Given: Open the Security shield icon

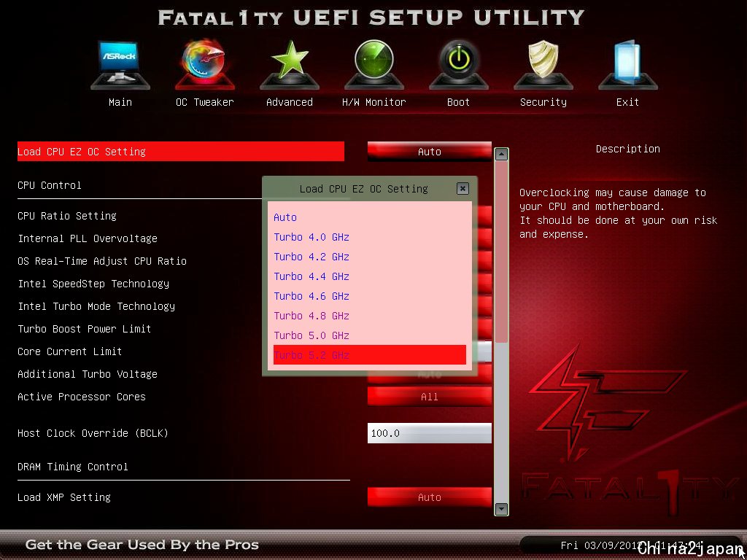Looking at the screenshot, I should (x=543, y=65).
